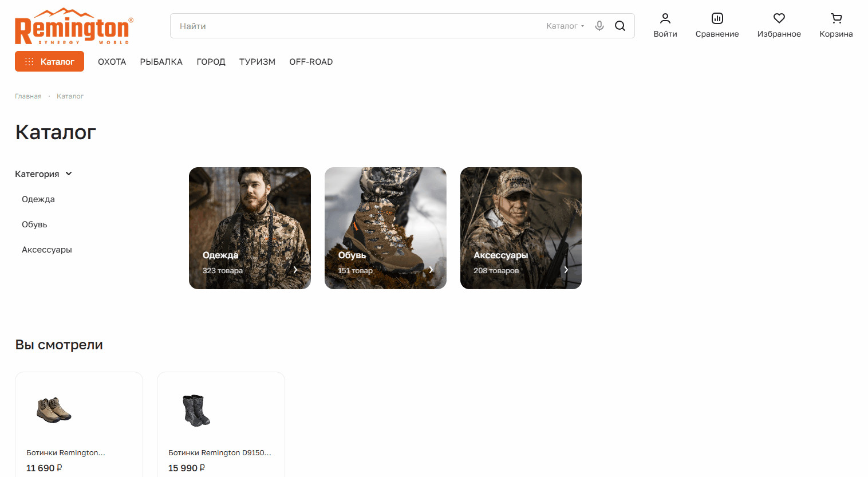
Task: Open the ТУРИЗМ menu item
Action: coord(257,62)
